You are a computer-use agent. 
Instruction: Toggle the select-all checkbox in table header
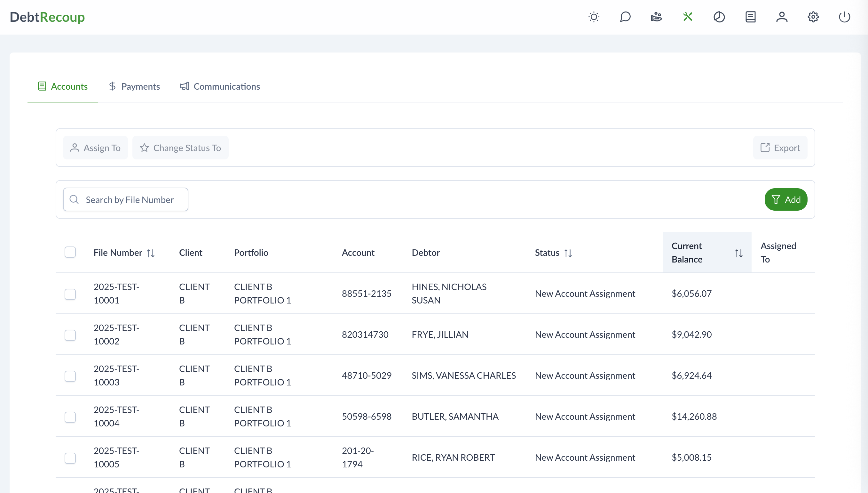pyautogui.click(x=70, y=252)
